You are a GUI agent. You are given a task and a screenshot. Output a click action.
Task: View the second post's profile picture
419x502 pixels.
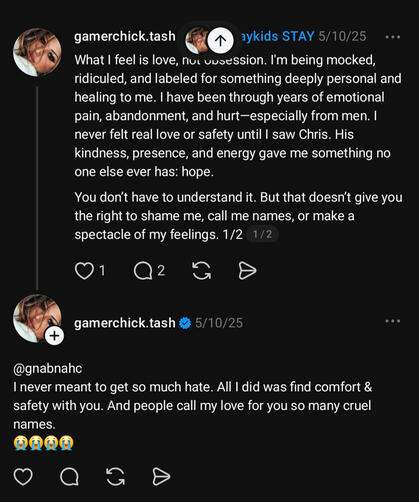click(35, 318)
